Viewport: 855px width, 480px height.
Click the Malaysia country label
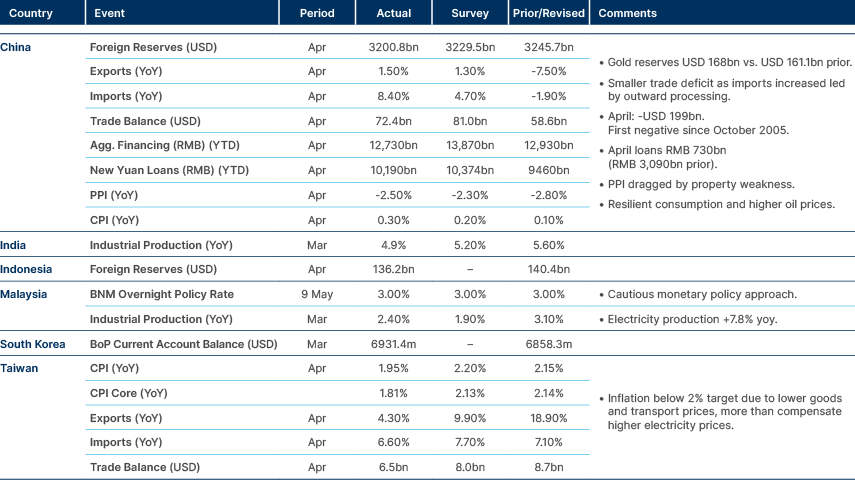24,294
